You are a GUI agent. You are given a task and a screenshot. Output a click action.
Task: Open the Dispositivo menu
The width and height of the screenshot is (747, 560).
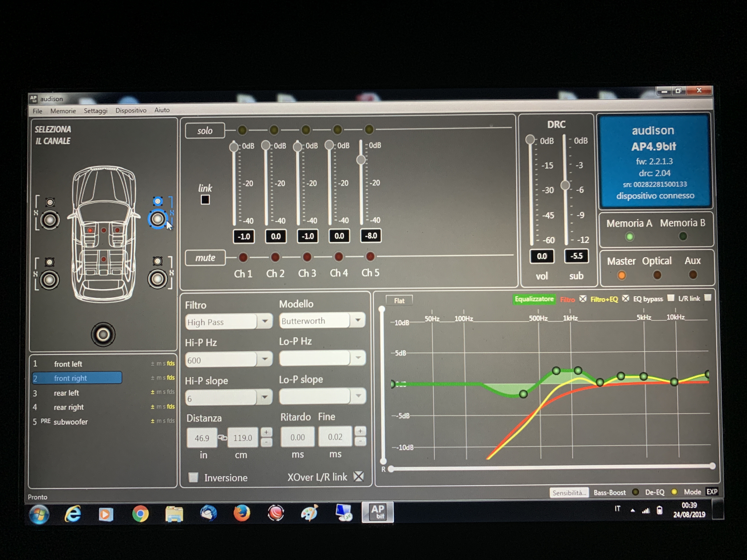point(131,110)
